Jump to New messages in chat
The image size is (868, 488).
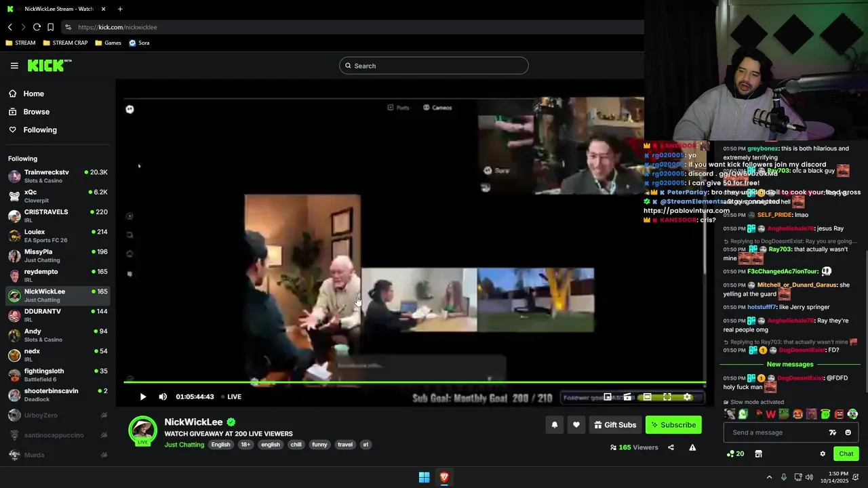coord(790,365)
